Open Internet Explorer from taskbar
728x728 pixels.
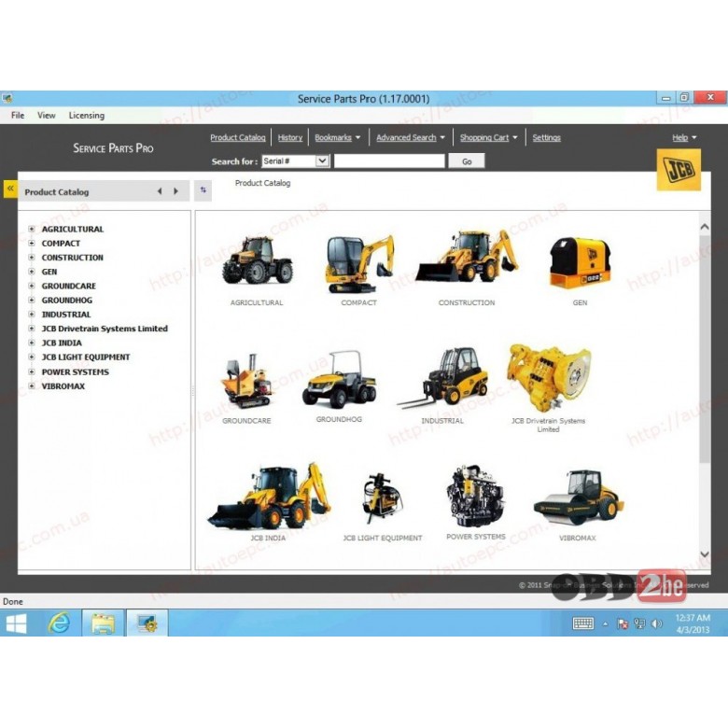(59, 623)
